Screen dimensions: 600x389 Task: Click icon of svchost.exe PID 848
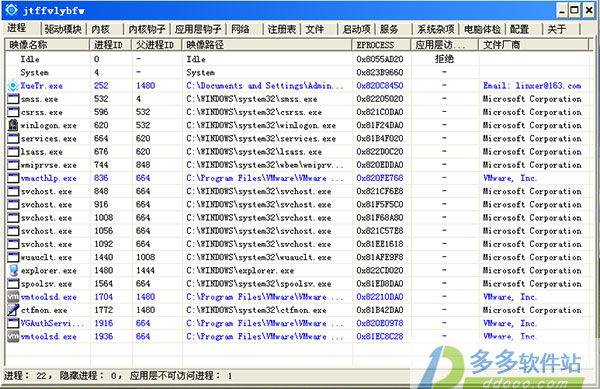[13, 191]
